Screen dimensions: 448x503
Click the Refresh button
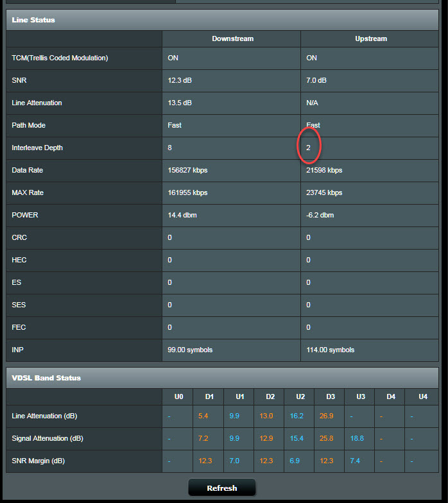[222, 488]
